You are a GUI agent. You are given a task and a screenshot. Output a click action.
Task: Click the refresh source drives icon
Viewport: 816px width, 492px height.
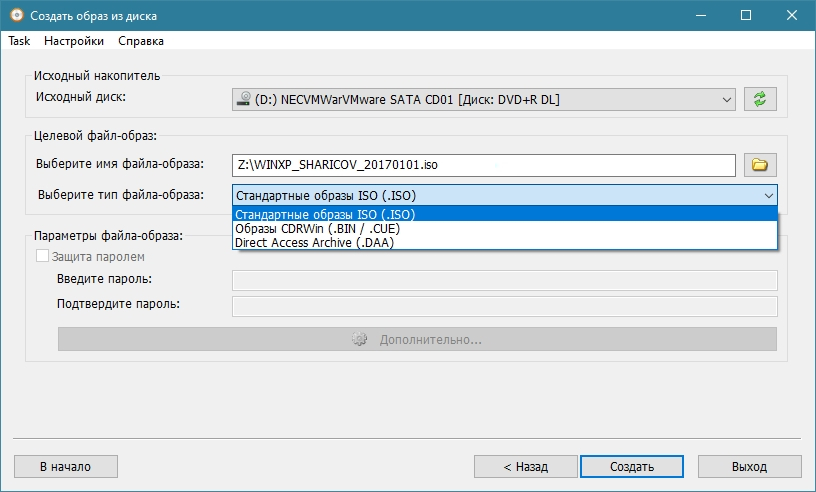[760, 99]
